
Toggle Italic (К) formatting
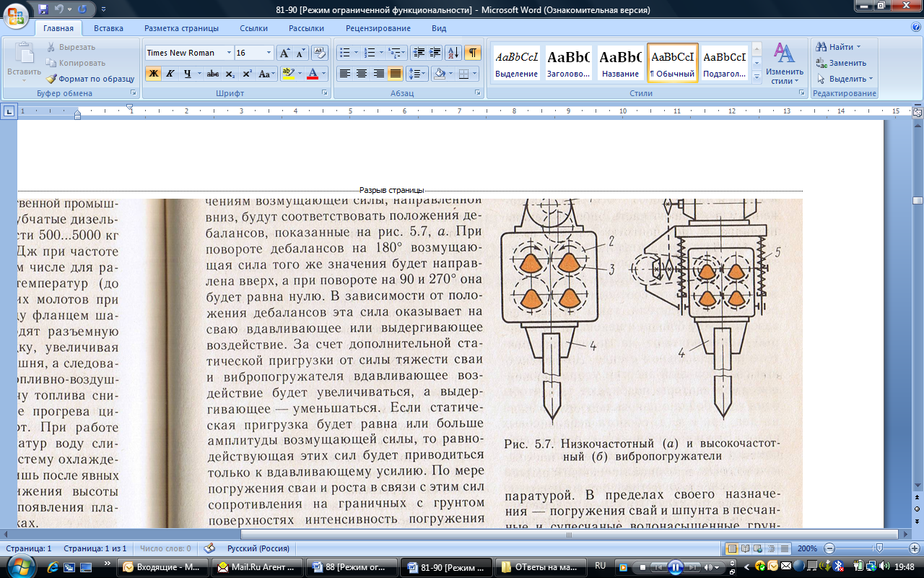coord(170,74)
